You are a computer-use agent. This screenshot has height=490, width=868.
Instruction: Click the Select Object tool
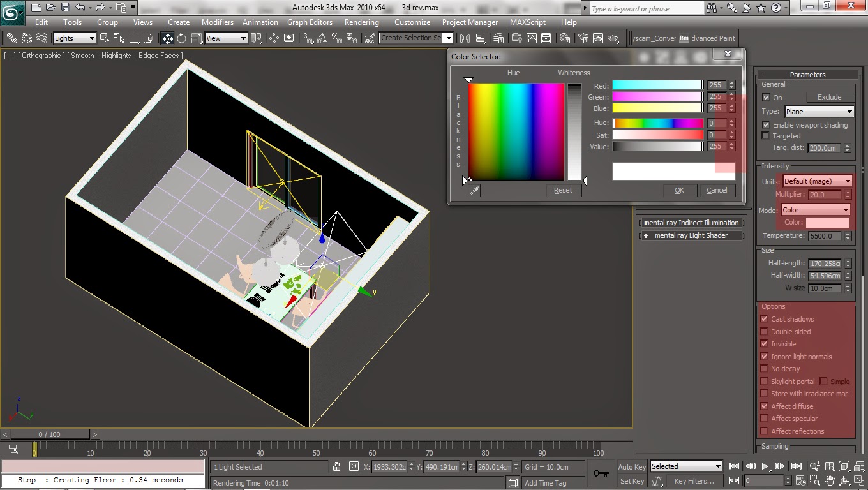(x=105, y=38)
